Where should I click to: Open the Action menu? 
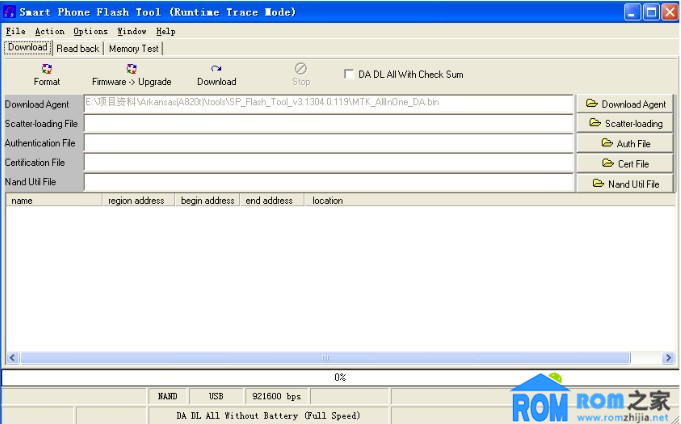tap(50, 31)
